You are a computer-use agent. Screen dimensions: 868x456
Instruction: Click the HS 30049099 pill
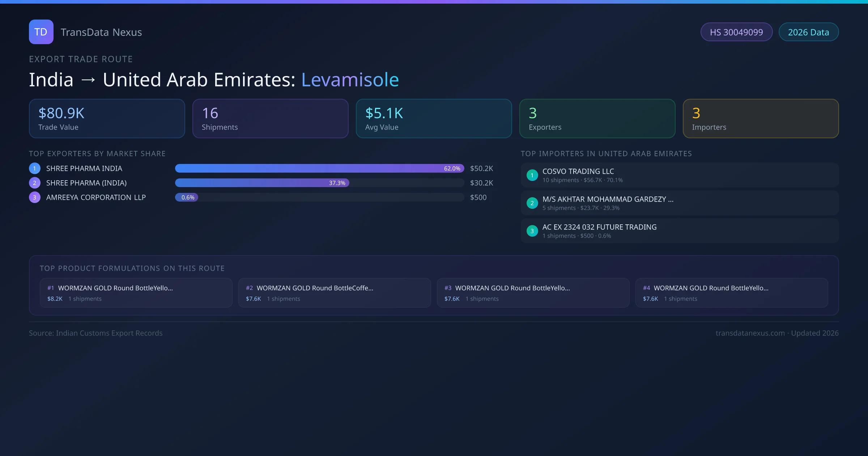click(x=736, y=32)
